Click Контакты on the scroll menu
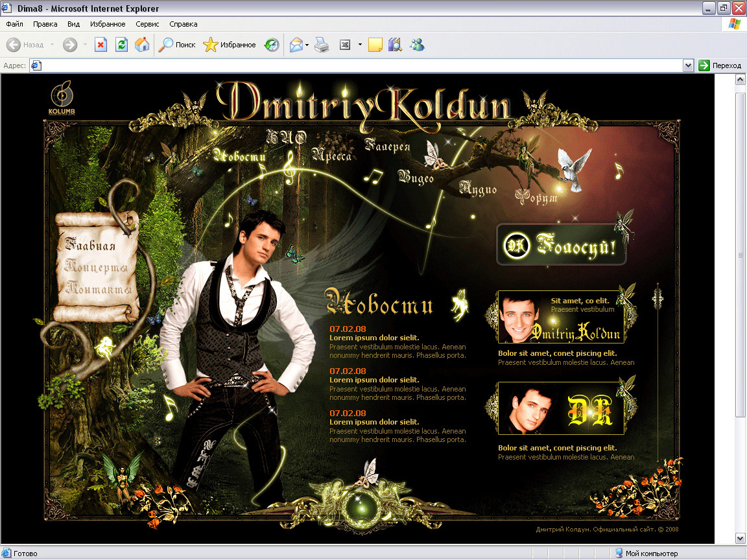747x560 pixels. point(98,288)
